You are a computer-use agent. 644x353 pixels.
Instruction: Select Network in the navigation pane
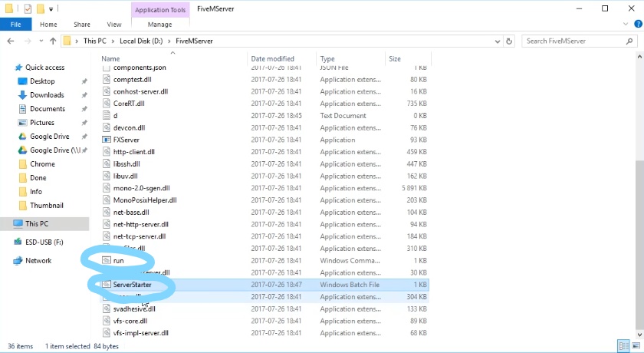(x=38, y=261)
